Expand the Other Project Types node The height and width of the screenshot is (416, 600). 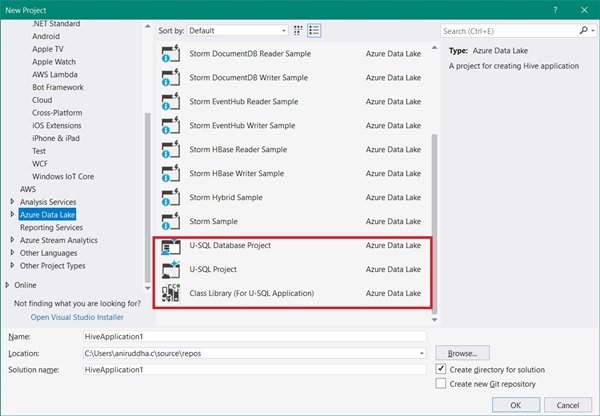click(x=12, y=265)
